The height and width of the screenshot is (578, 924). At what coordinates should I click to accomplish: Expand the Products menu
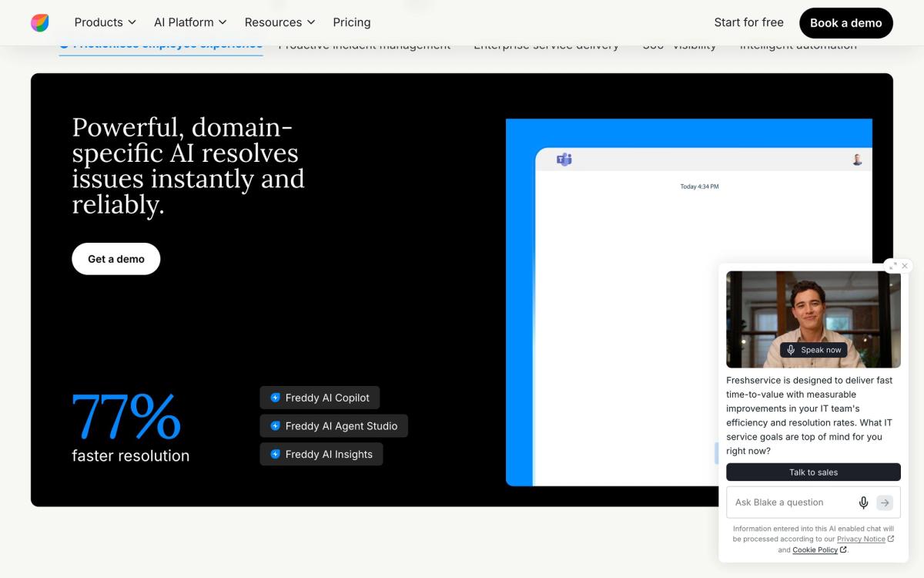tap(105, 22)
